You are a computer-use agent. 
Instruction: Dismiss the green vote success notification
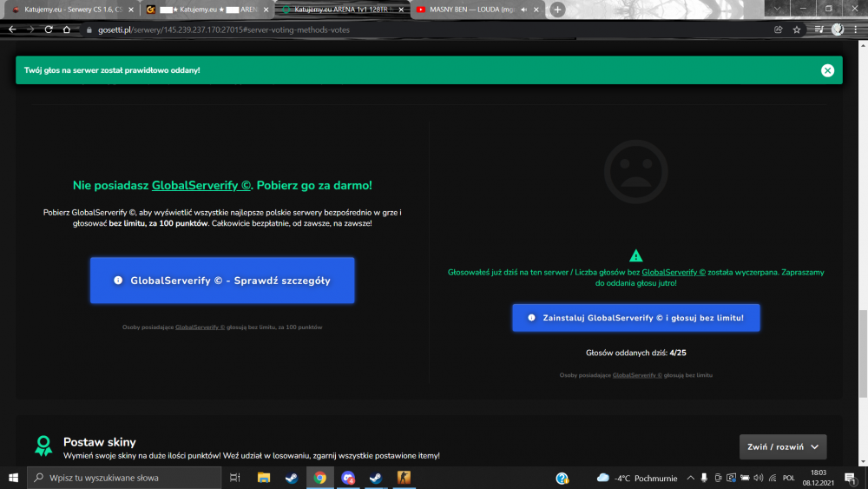pyautogui.click(x=827, y=70)
